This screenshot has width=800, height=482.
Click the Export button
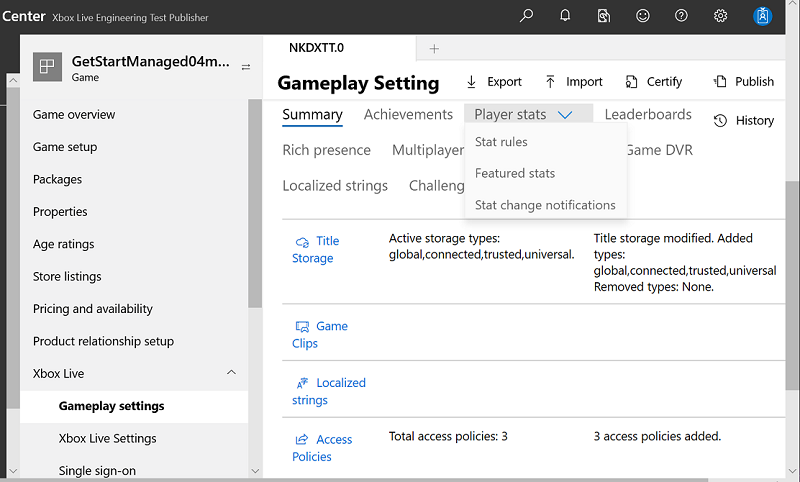tap(494, 82)
